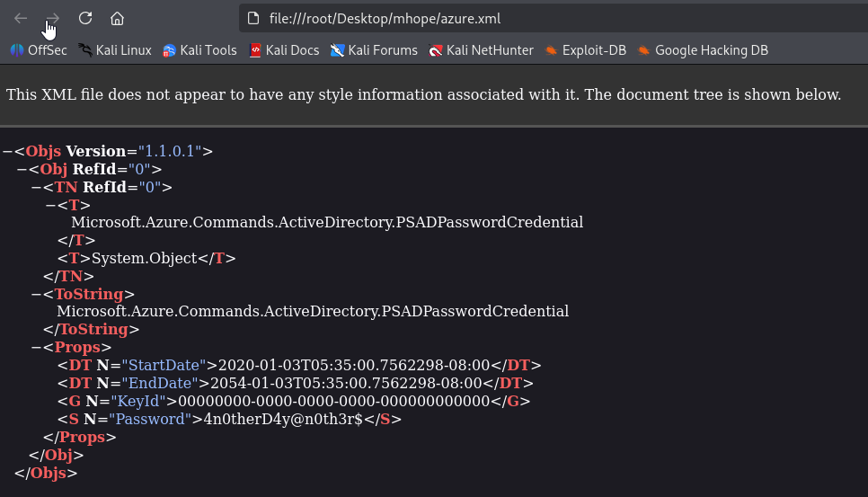Collapse the TN RefId node
Viewport: 868px width, 497px height.
tap(37, 187)
